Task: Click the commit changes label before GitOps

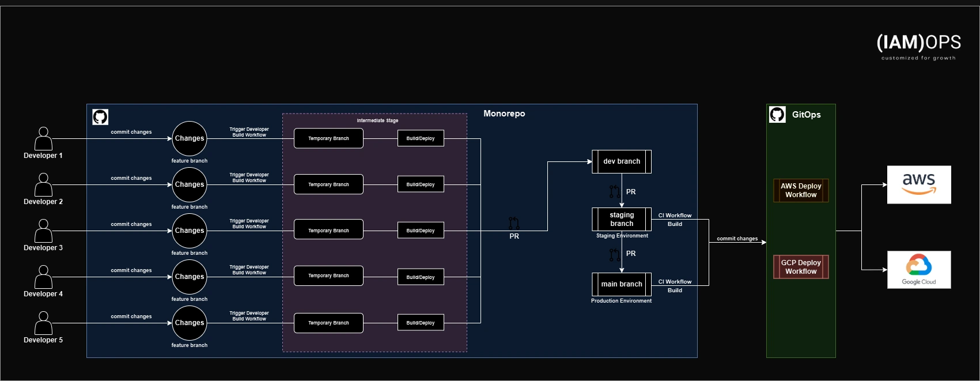Action: [737, 239]
